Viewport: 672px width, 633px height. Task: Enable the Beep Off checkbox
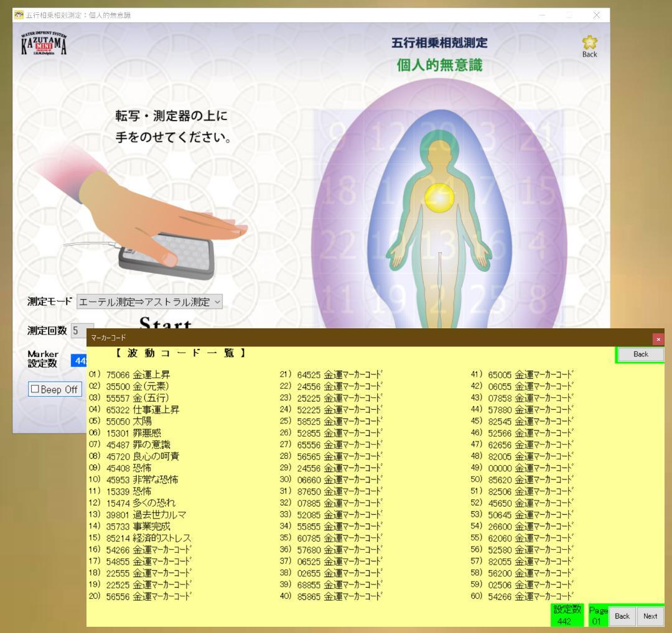click(x=36, y=389)
